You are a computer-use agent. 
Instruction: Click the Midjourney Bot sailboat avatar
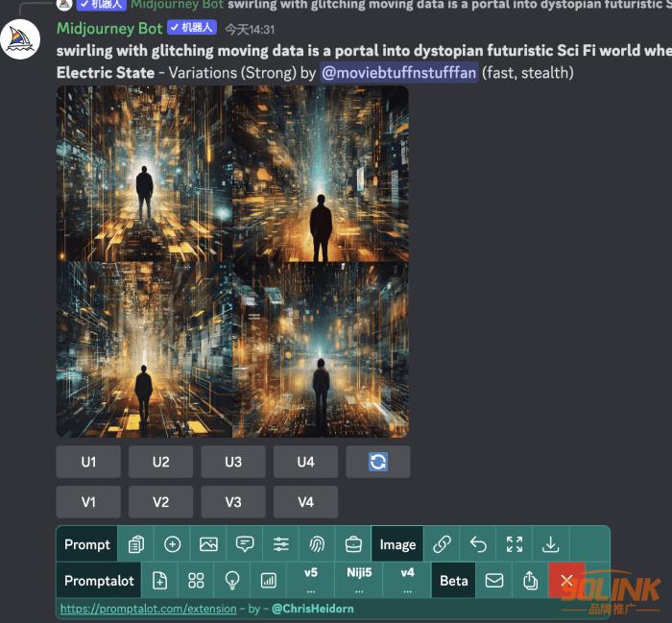[20, 39]
